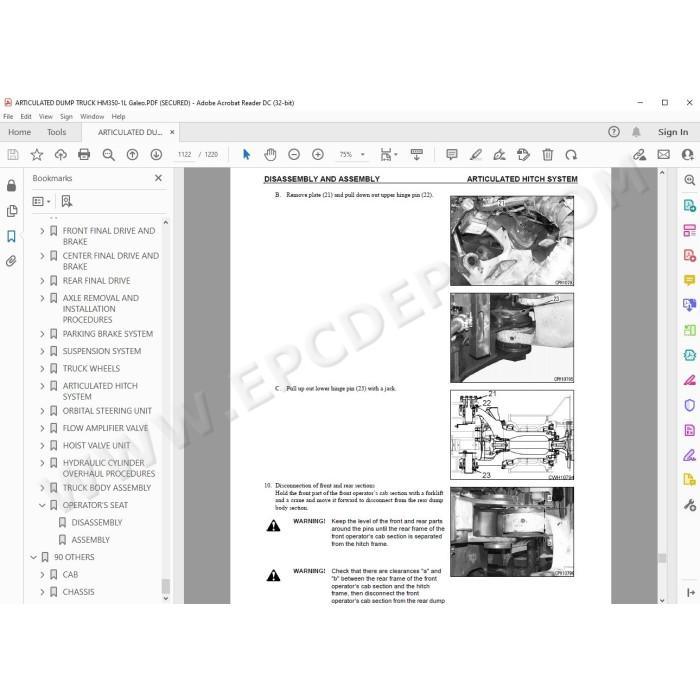This screenshot has width=700, height=700.
Task: Click bookmarks scroll down arrow
Action: click(x=166, y=599)
